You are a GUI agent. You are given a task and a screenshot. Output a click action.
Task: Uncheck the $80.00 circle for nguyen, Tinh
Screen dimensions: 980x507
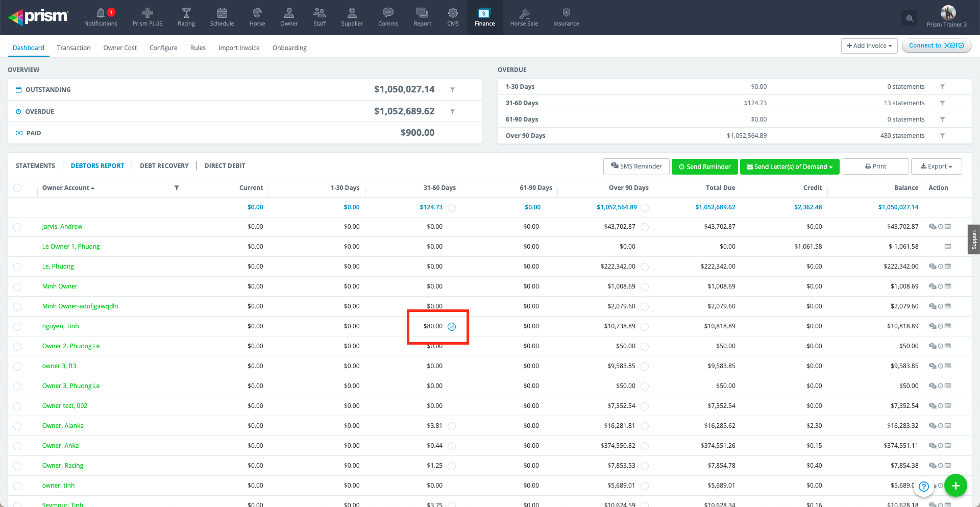click(452, 327)
